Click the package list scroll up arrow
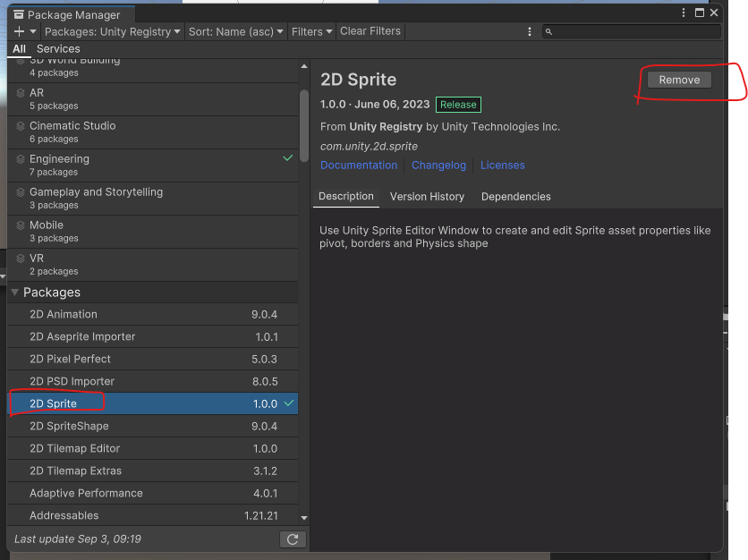Image resolution: width=748 pixels, height=560 pixels. tap(304, 66)
